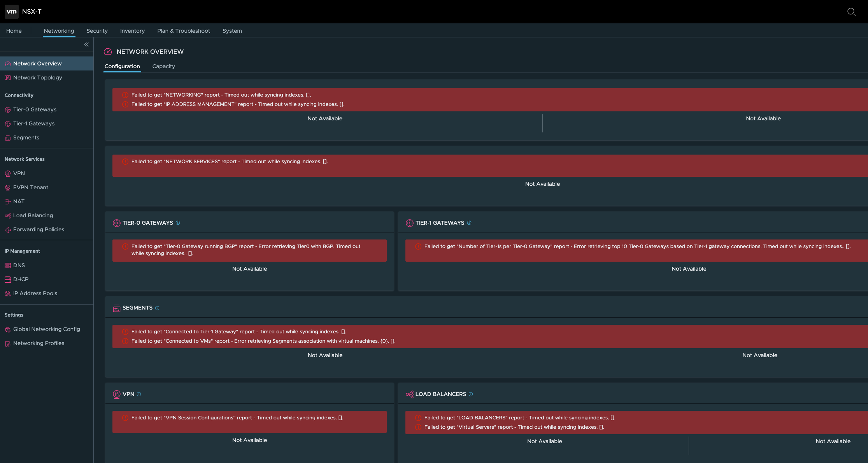Click the Load Balancers card header icon

[410, 394]
